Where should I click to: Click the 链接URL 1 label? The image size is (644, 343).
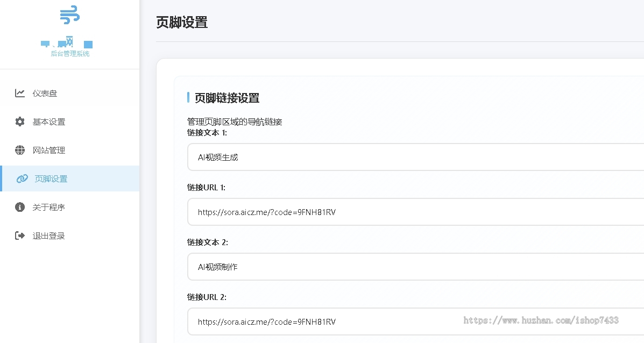click(206, 188)
